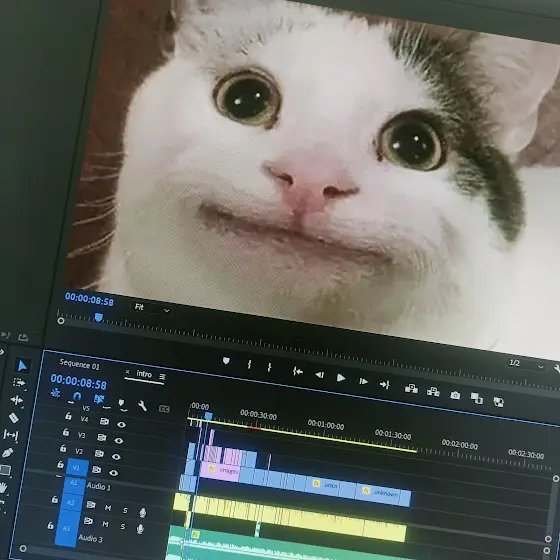This screenshot has height=560, width=560.
Task: Step forward one frame
Action: point(363,381)
